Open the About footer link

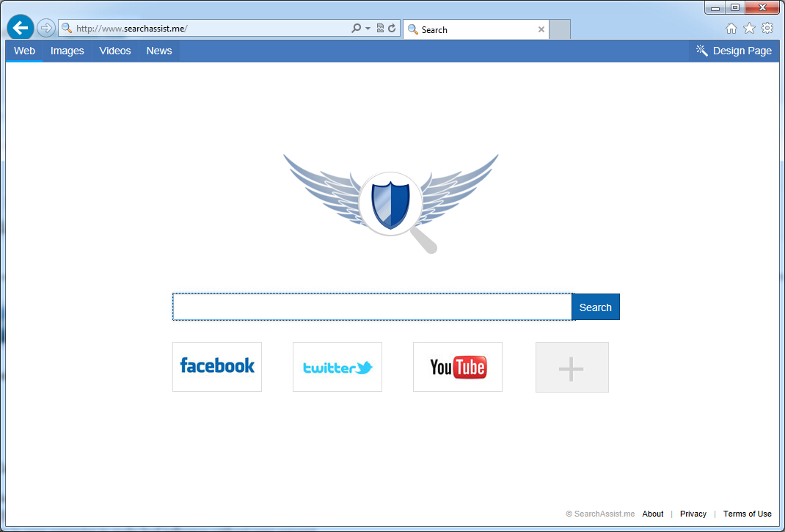(x=653, y=514)
